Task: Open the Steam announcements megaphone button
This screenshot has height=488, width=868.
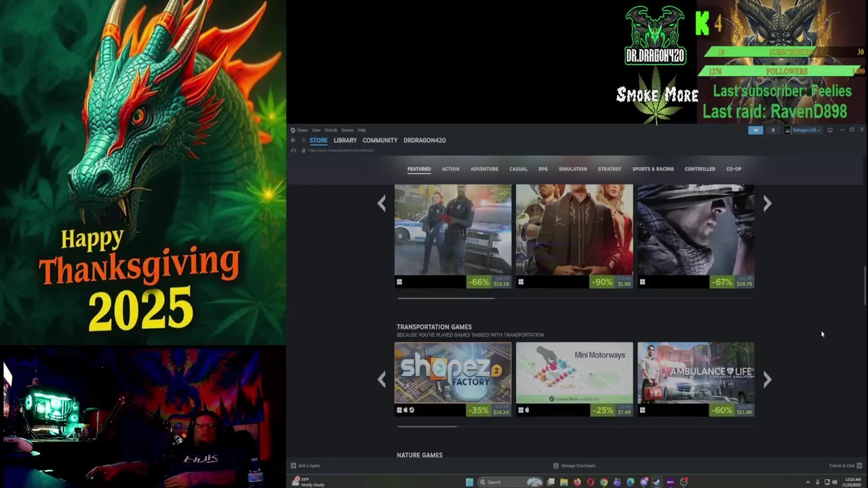Action: tap(755, 130)
